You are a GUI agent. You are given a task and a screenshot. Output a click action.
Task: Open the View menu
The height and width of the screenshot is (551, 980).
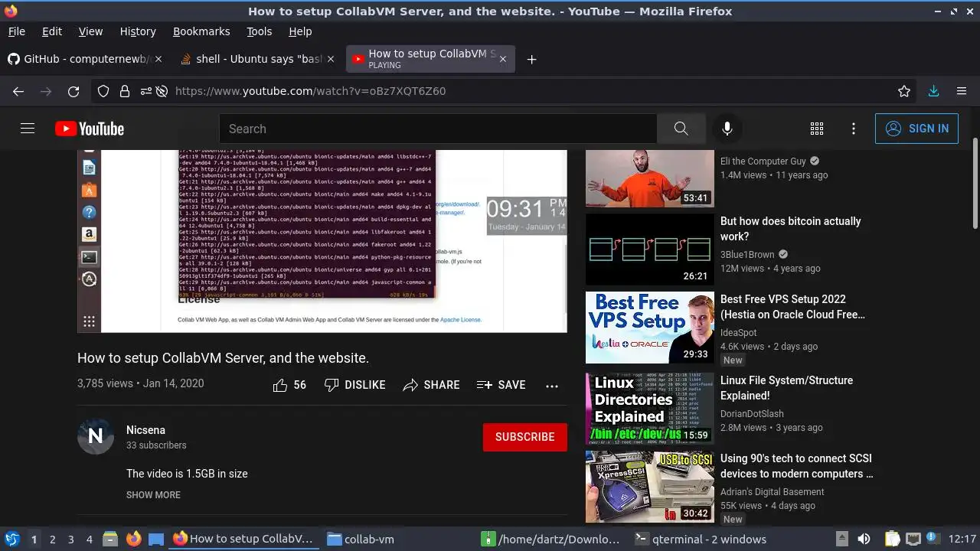[90, 31]
